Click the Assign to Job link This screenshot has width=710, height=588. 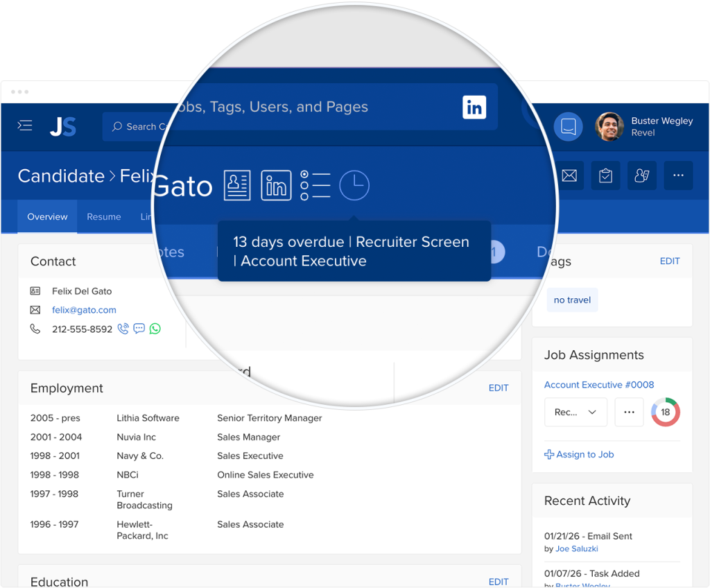(x=579, y=454)
